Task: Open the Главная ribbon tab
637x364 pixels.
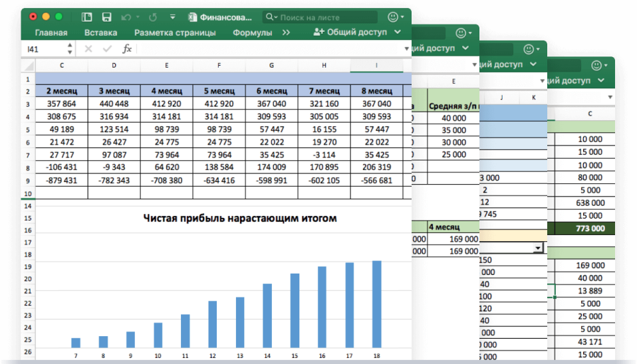Action: pyautogui.click(x=51, y=33)
